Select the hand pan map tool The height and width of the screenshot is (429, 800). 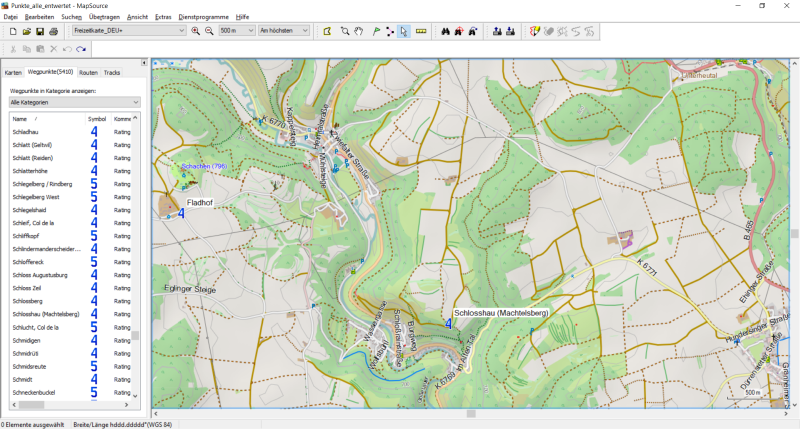359,31
